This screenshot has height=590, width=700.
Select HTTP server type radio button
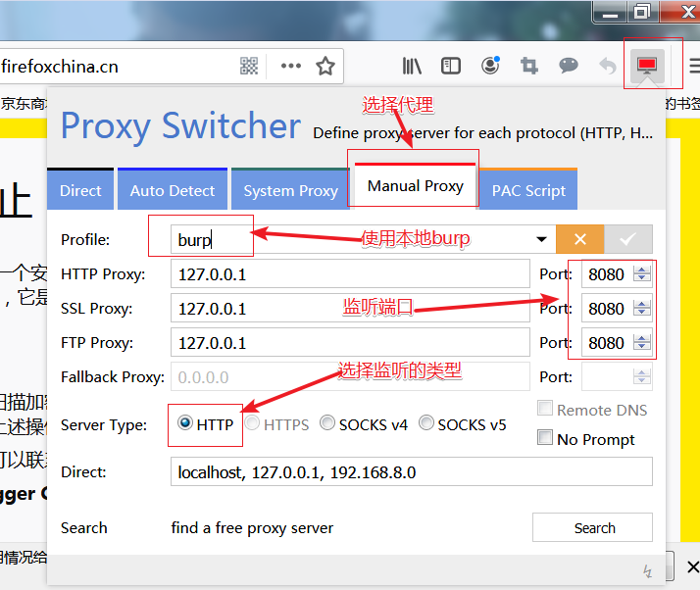pos(185,422)
